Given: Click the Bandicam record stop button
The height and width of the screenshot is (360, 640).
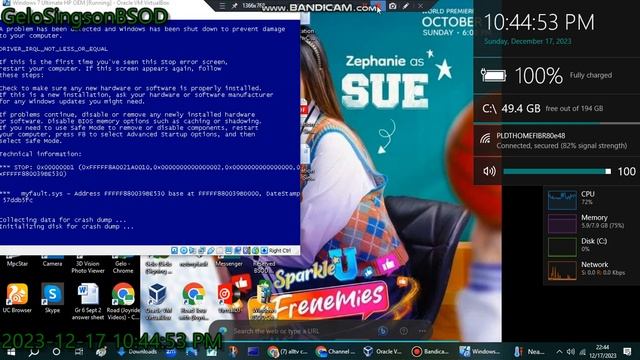Looking at the screenshot, I should [x=378, y=6].
